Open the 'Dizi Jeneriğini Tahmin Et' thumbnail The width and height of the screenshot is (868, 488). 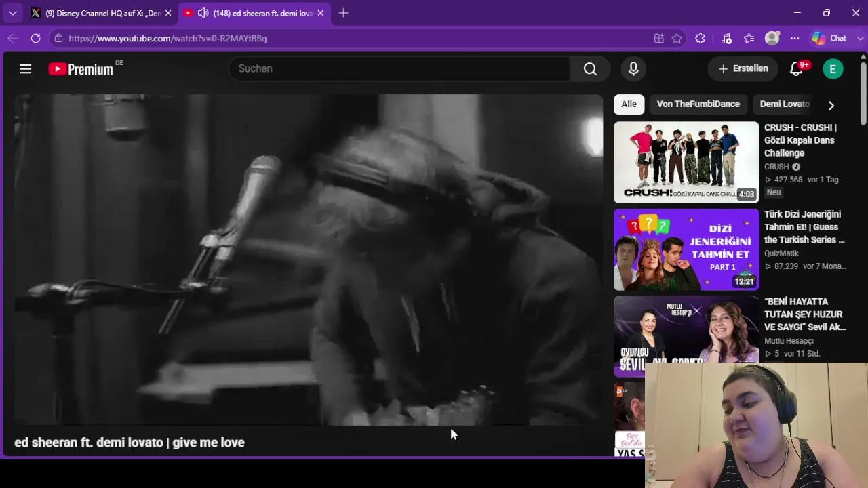[686, 249]
